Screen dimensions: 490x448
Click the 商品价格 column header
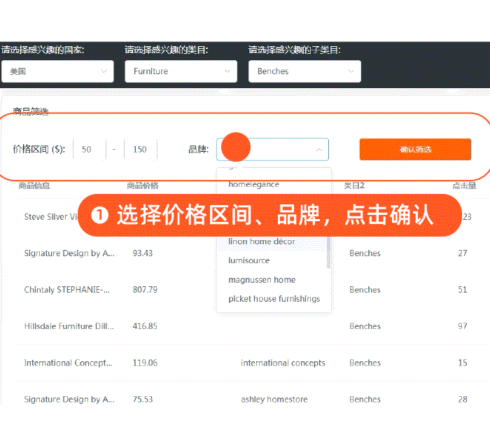coord(143,185)
